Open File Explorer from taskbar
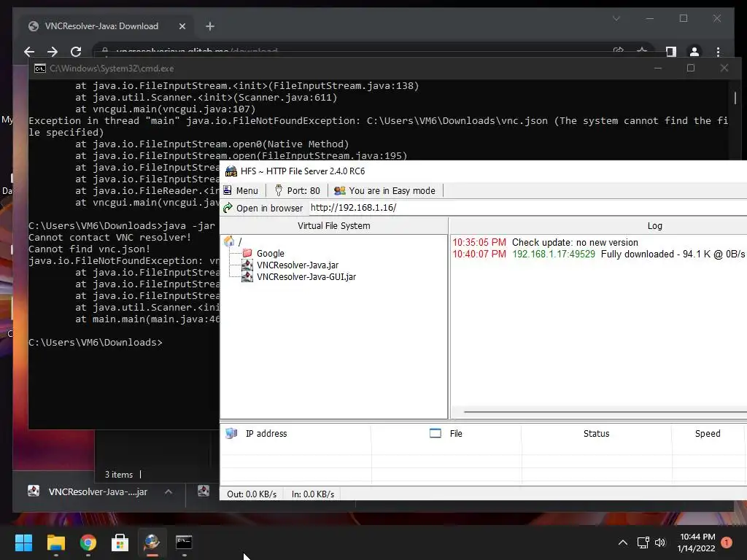Image resolution: width=747 pixels, height=560 pixels. coord(55,542)
